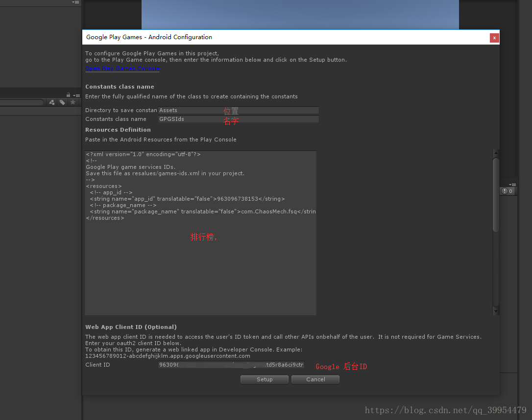Image resolution: width=532 pixels, height=420 pixels.
Task: Open the left panel options menu beside the lock
Action: tap(77, 95)
